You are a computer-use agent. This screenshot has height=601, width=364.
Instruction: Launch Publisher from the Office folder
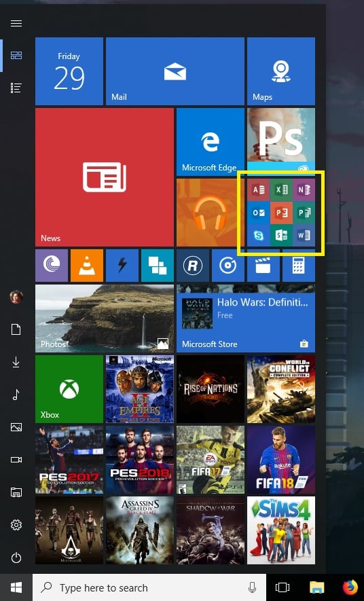pyautogui.click(x=304, y=213)
